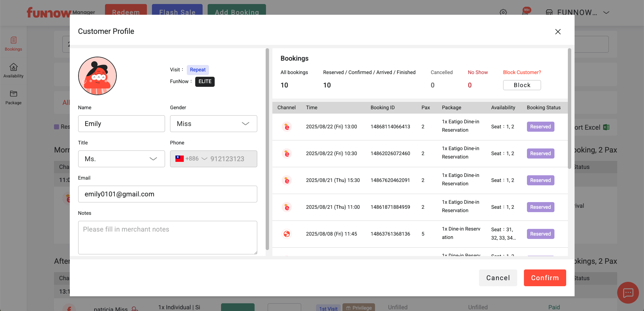Image resolution: width=644 pixels, height=311 pixels.
Task: Click the red Confirm button
Action: pos(545,278)
